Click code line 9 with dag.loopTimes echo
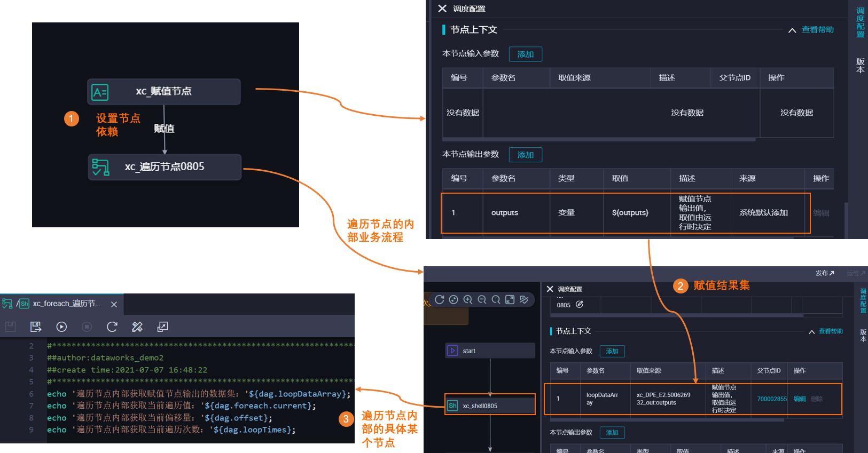The height and width of the screenshot is (453, 868). (x=171, y=430)
